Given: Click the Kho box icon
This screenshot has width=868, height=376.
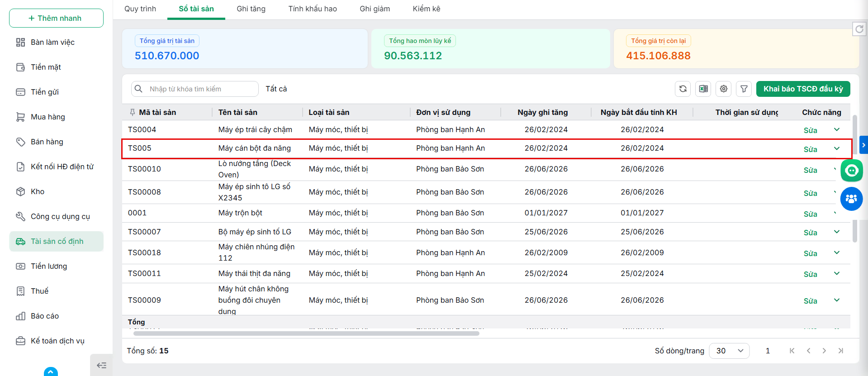Looking at the screenshot, I should click(20, 191).
